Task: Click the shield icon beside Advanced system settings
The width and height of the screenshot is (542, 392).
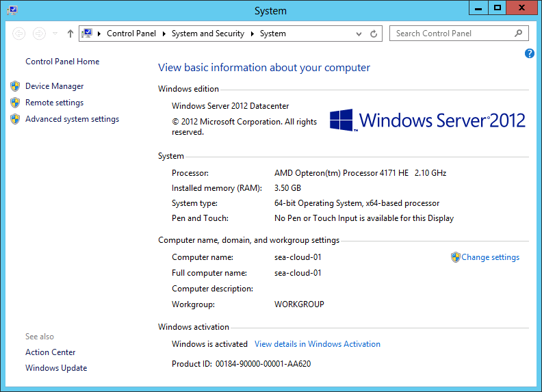Action: click(x=15, y=119)
